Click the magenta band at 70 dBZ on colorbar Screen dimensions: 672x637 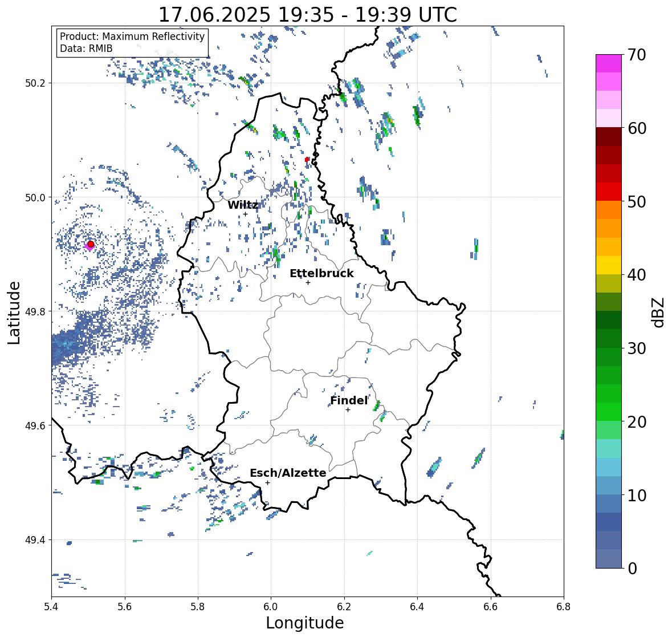[609, 63]
